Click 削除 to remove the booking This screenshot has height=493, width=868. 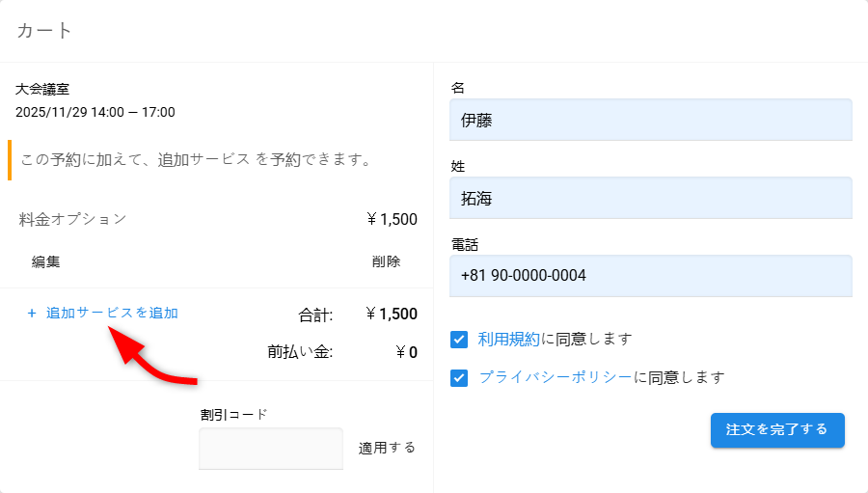pos(386,261)
